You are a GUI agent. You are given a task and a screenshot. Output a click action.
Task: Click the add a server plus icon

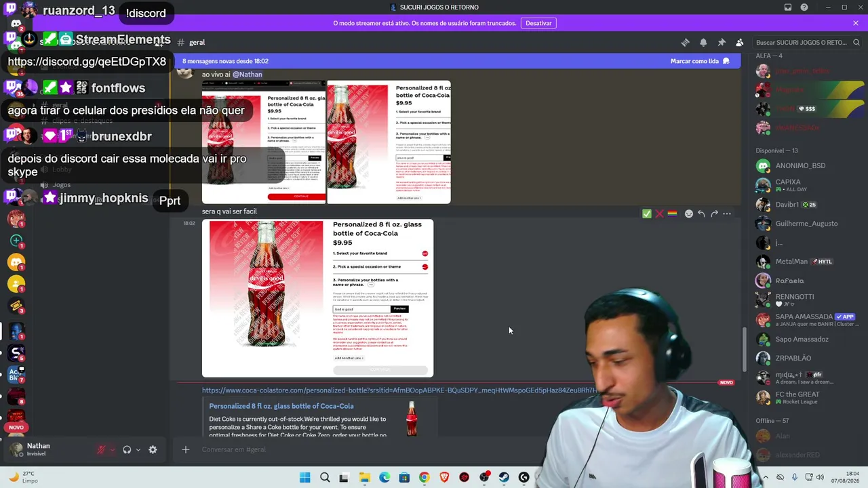(x=16, y=241)
